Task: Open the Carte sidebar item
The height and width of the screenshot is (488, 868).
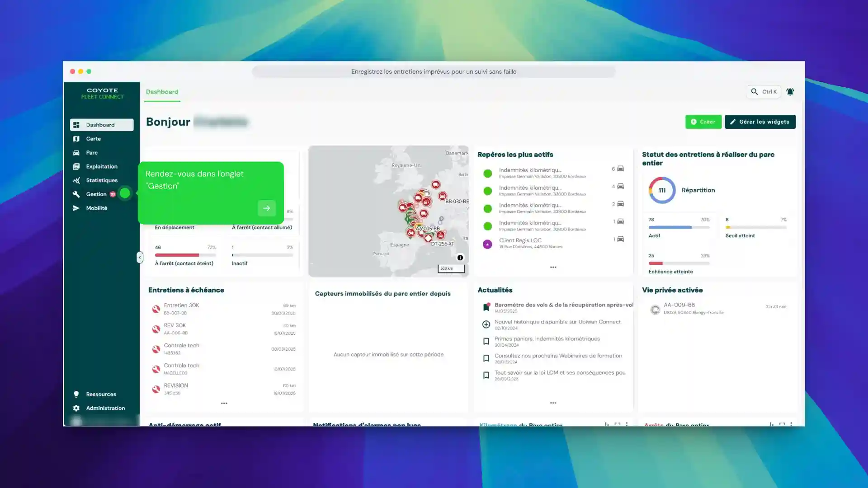Action: 93,139
